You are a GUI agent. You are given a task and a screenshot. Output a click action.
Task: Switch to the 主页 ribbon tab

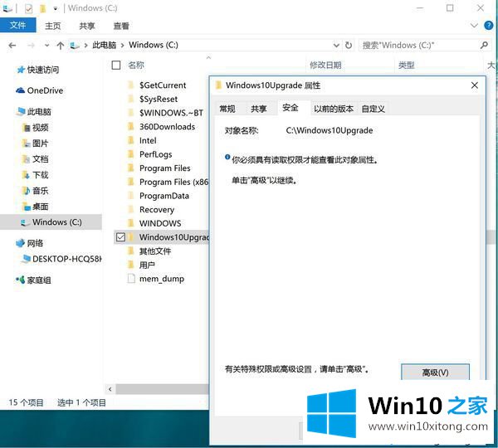[x=53, y=26]
